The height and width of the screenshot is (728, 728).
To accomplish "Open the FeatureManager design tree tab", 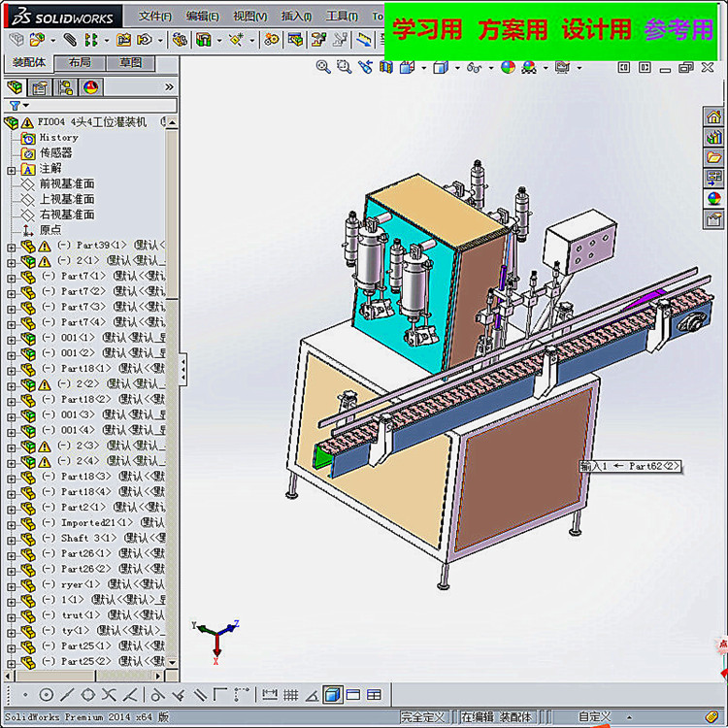I will pos(15,87).
